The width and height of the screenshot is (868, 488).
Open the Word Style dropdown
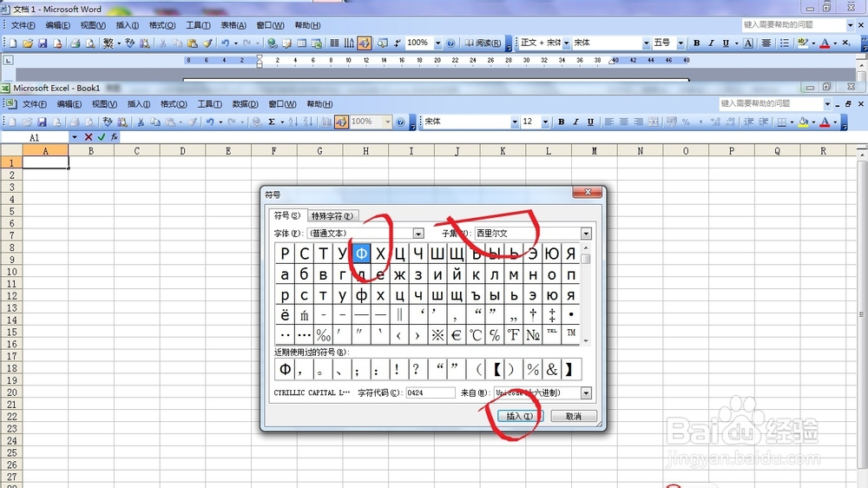[x=566, y=43]
